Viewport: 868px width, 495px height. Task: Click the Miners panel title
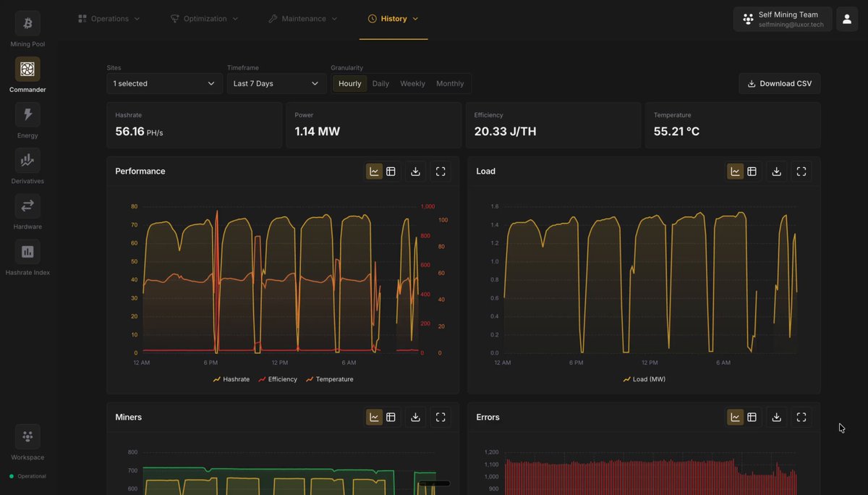click(x=129, y=417)
